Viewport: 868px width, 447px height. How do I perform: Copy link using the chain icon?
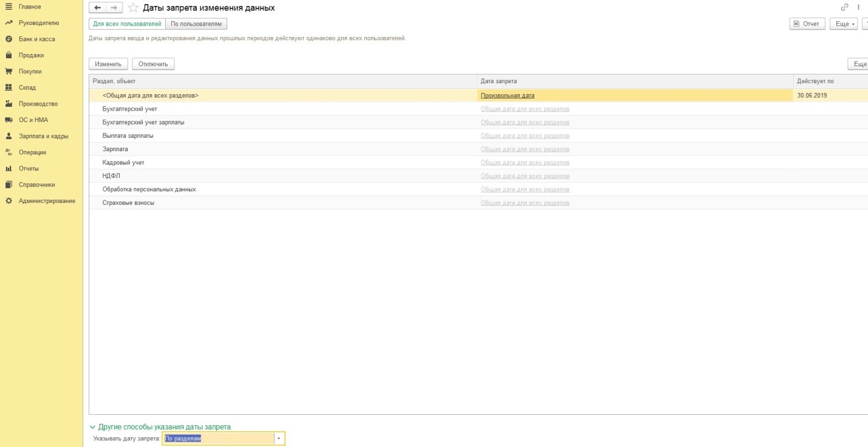point(844,7)
